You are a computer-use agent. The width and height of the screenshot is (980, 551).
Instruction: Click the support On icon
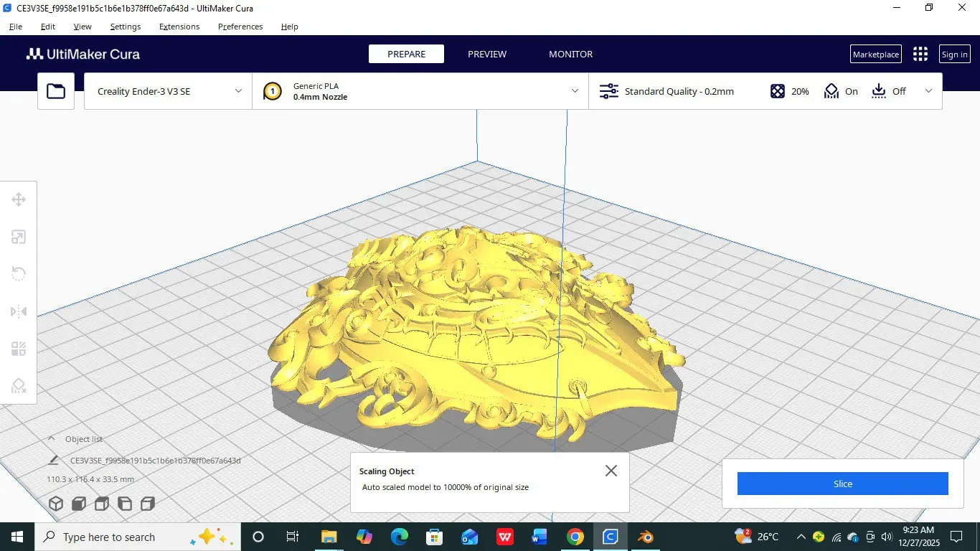tap(831, 91)
